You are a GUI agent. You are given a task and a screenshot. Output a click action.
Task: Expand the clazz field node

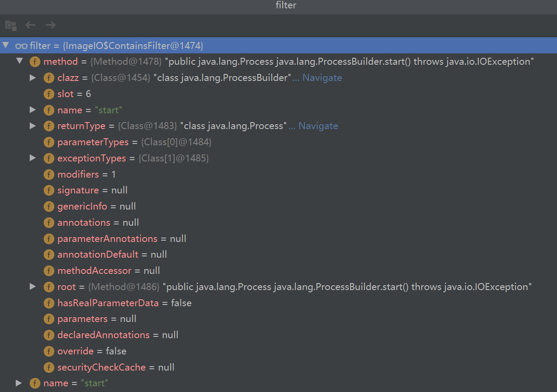pyautogui.click(x=33, y=78)
